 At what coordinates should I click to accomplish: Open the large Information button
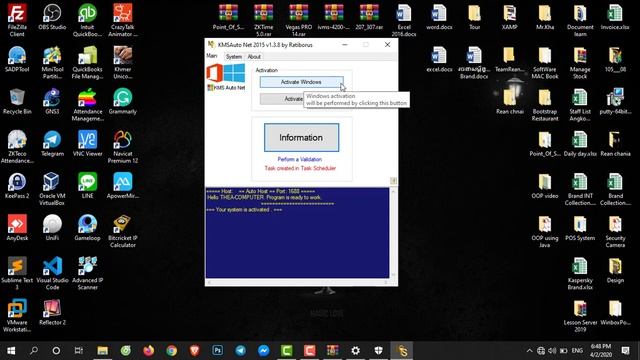point(301,138)
